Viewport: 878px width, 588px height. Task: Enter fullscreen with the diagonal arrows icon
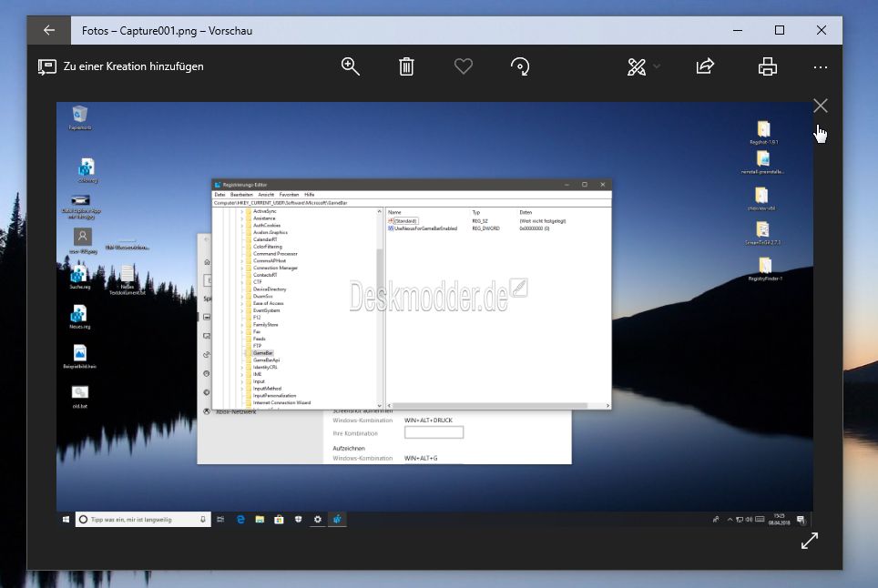(810, 541)
